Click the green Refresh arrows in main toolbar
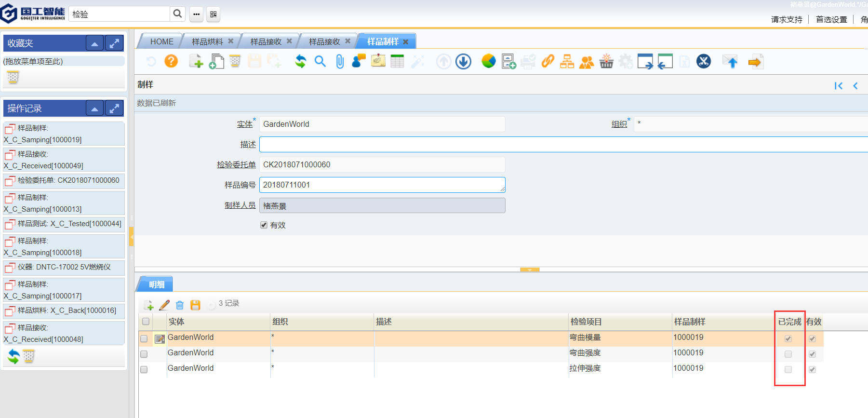Viewport: 868px width, 418px height. tap(301, 61)
